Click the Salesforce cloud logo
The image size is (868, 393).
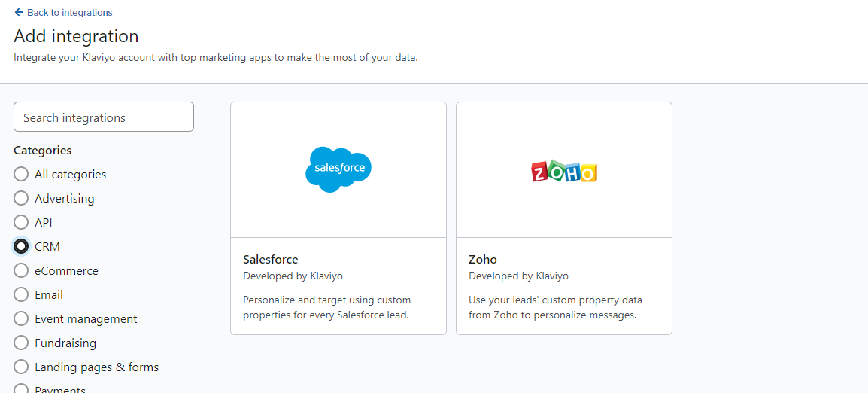coord(338,169)
